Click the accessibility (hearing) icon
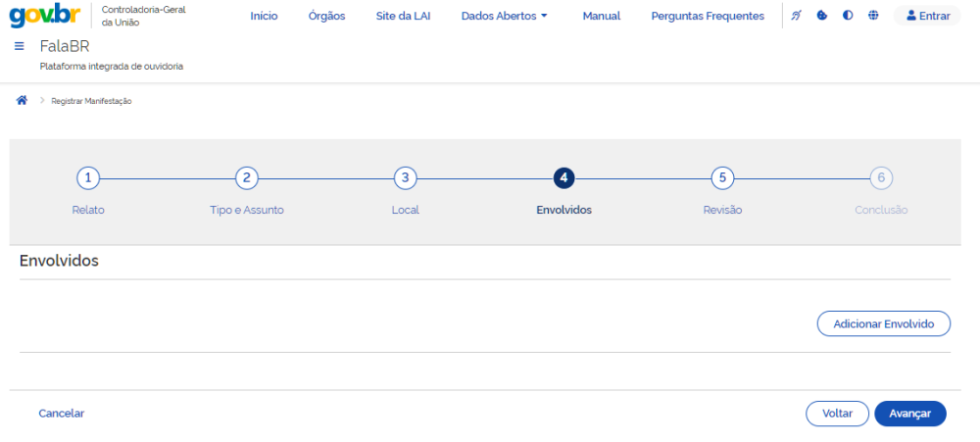980x442 pixels. pyautogui.click(x=797, y=16)
